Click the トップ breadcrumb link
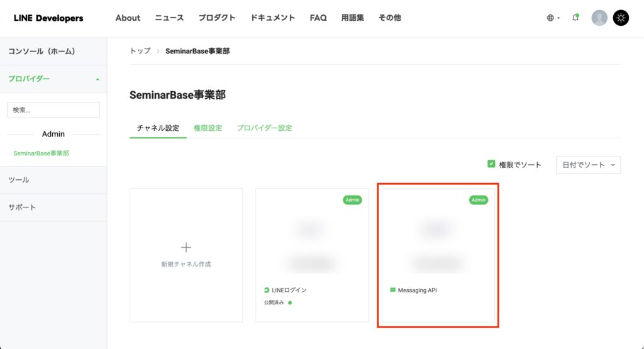Viewport: 644px width, 349px height. pos(140,51)
